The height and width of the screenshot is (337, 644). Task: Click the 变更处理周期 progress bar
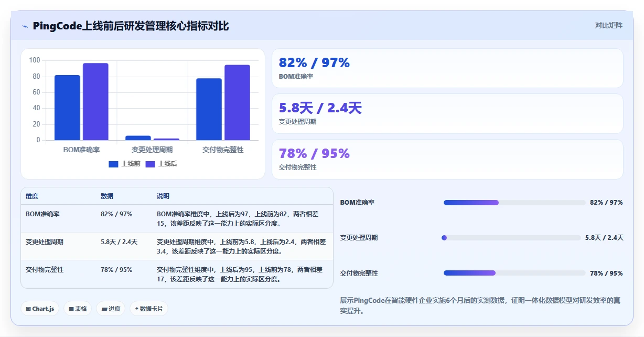511,238
